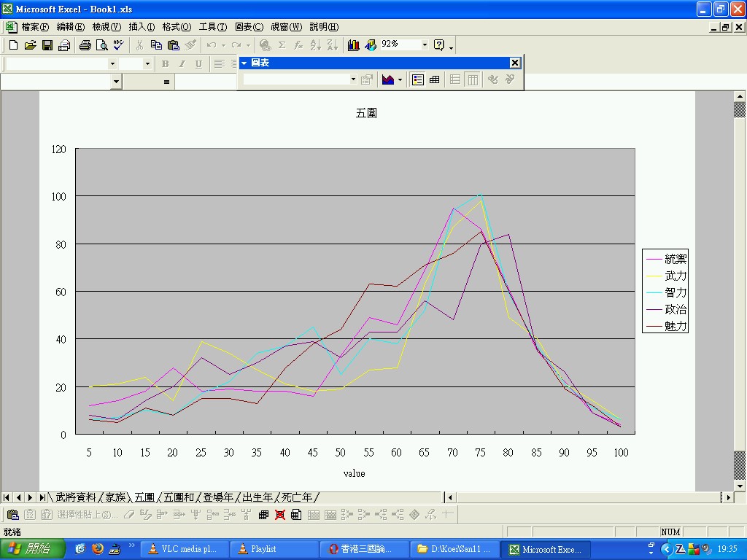The height and width of the screenshot is (560, 747).
Task: Switch to the 武將資料 sheet tab
Action: (x=75, y=497)
